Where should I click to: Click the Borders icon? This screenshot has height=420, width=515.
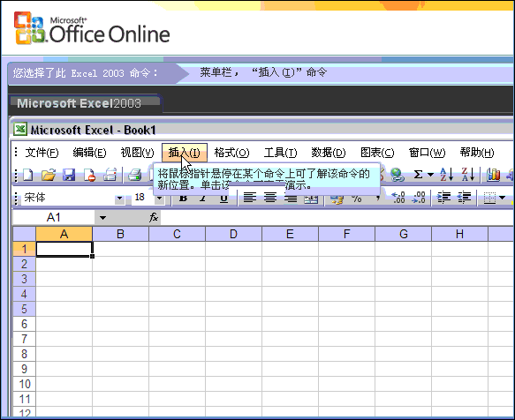tap(489, 198)
